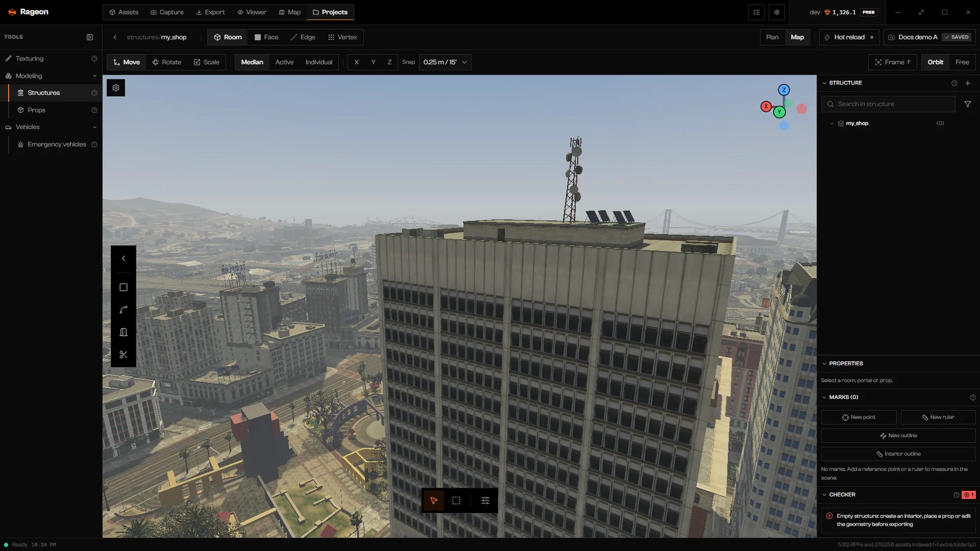Create a New outline
This screenshot has height=551, width=980.
[898, 436]
